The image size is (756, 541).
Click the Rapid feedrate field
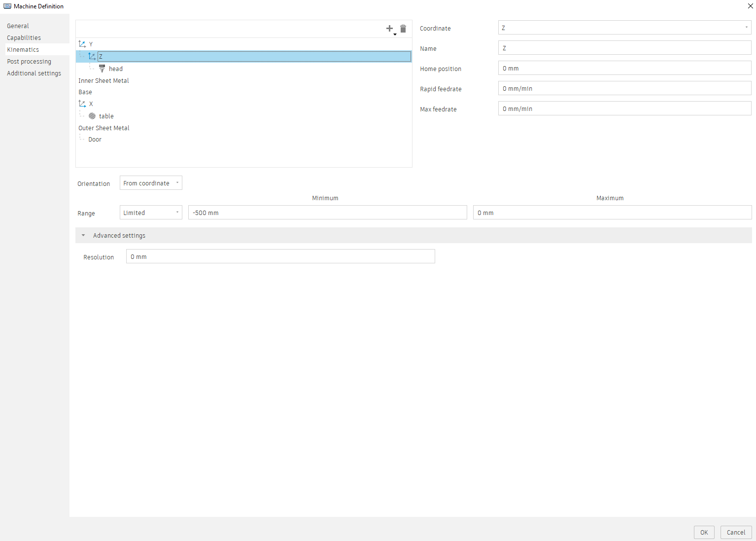[624, 88]
